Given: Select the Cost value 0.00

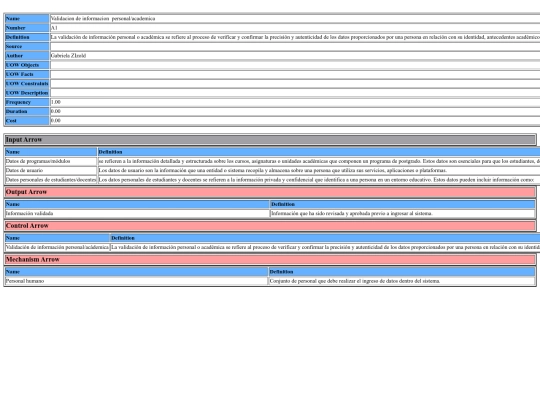Looking at the screenshot, I should point(55,121).
